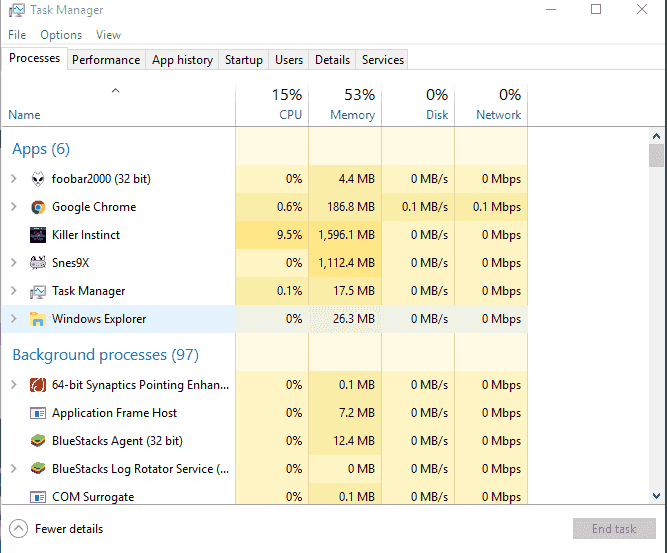Image resolution: width=667 pixels, height=553 pixels.
Task: Click the scrollbar down arrow
Action: pos(656,496)
